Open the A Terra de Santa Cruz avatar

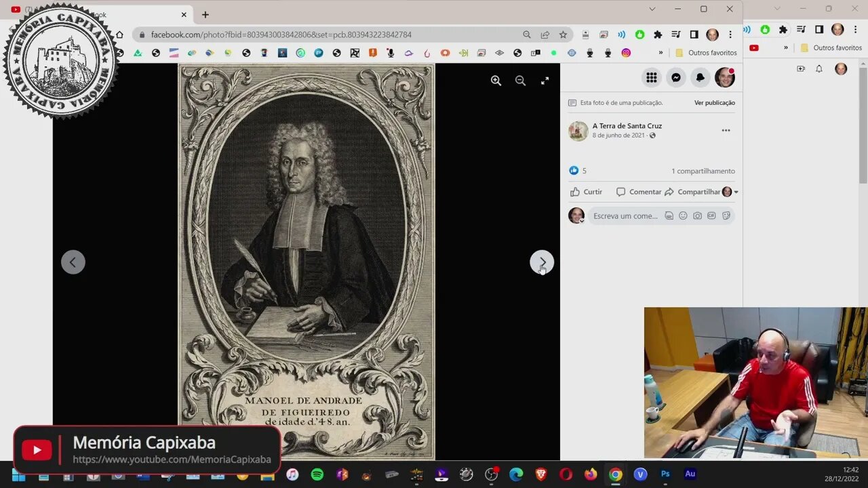(578, 131)
